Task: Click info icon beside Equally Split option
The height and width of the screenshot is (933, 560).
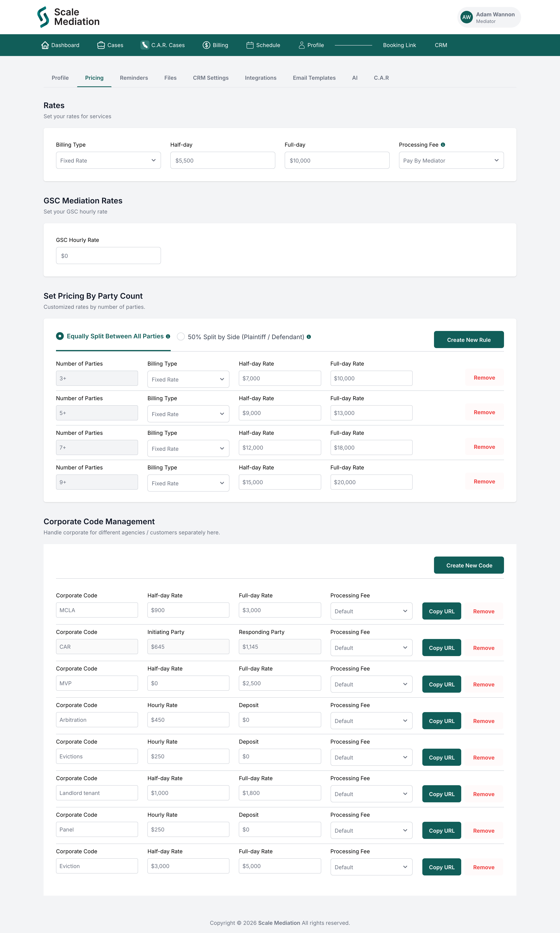Action: 168,337
